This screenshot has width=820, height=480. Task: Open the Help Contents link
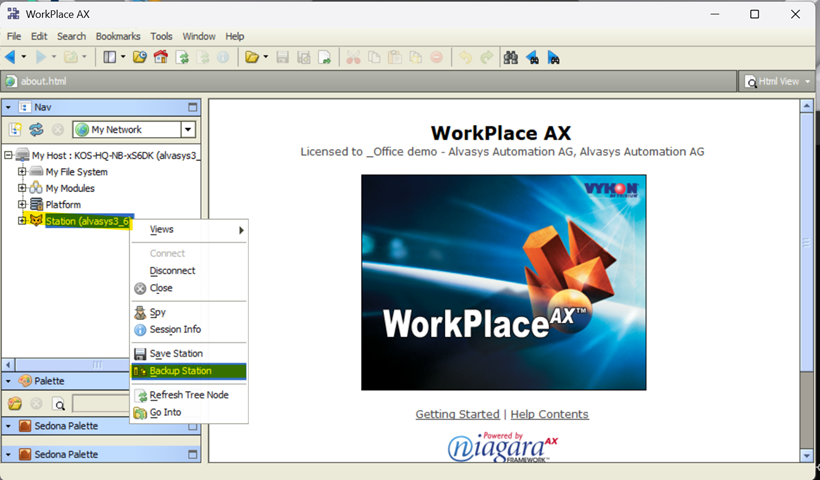[550, 414]
